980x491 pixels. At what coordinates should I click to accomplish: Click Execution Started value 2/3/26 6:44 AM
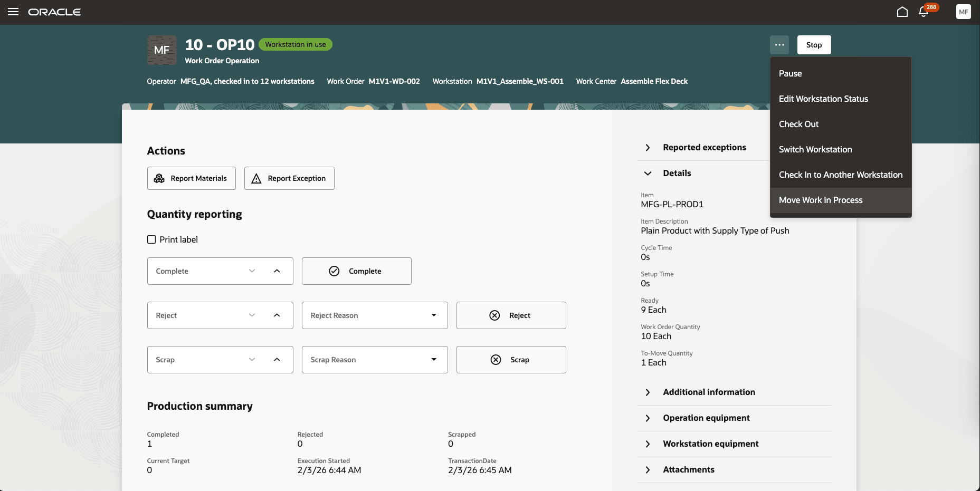(x=329, y=470)
